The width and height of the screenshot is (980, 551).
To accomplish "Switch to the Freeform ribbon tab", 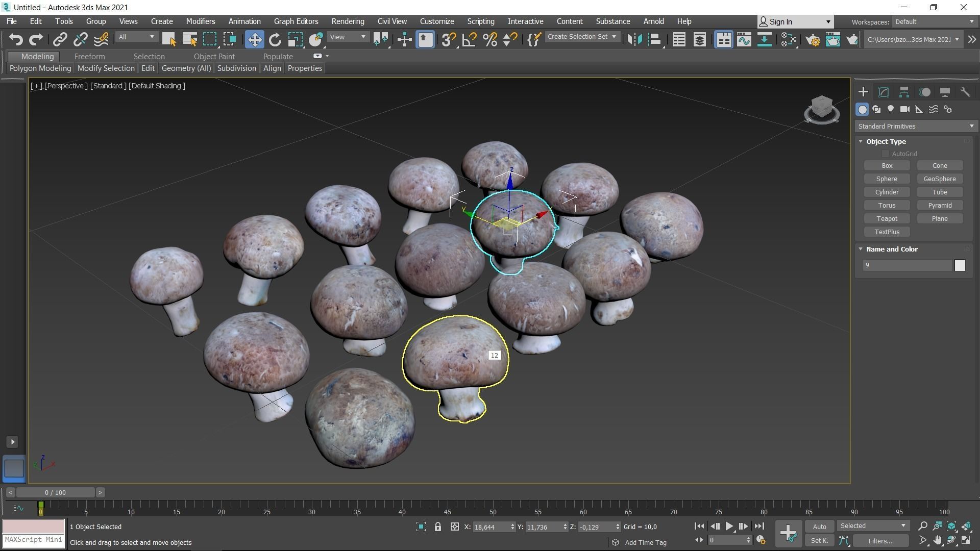I will pos(89,56).
